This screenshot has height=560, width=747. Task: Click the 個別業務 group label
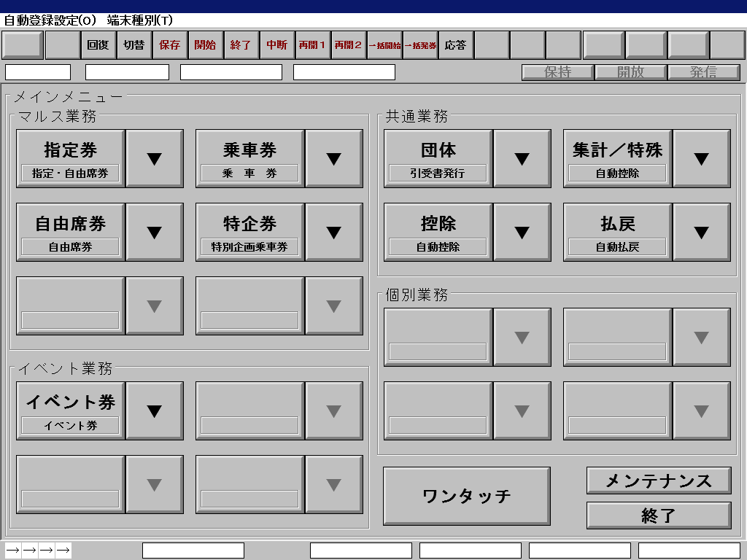[x=417, y=295]
